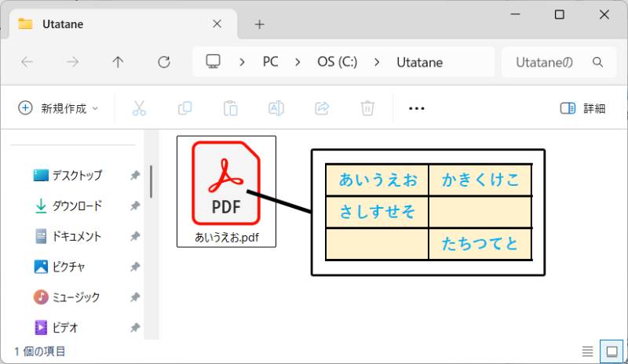Switch to large thumbnails view icon
Screen dimensions: 628x364
click(x=612, y=351)
